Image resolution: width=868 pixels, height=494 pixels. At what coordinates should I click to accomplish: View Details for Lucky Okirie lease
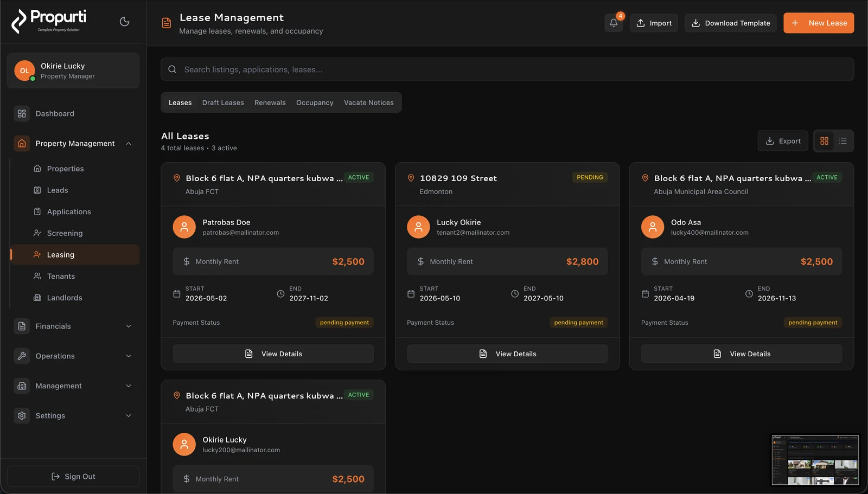coord(507,354)
